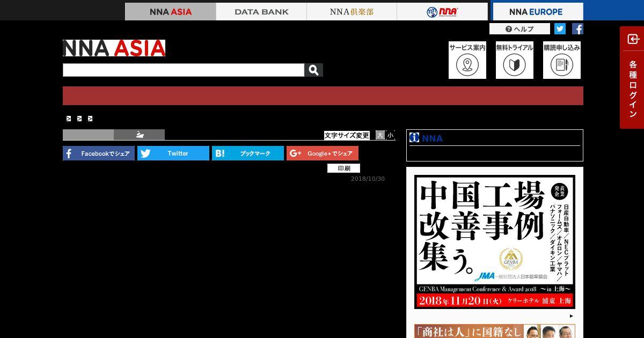
Task: Select the ship icon article tab
Action: (140, 135)
